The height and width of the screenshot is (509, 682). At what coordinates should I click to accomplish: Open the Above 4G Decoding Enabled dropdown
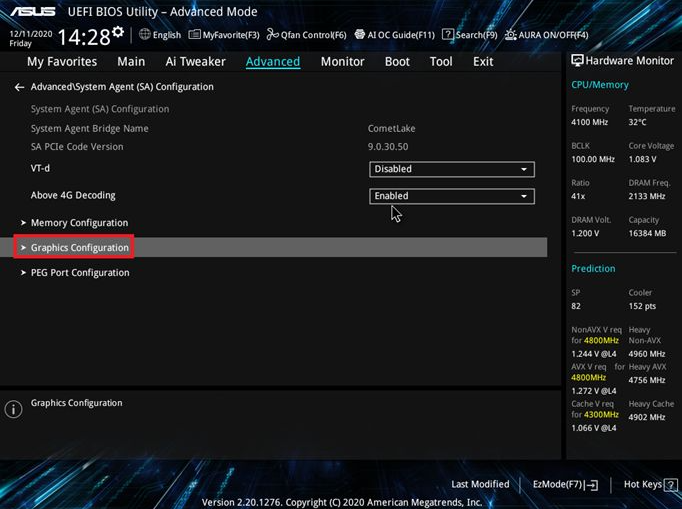tap(451, 196)
